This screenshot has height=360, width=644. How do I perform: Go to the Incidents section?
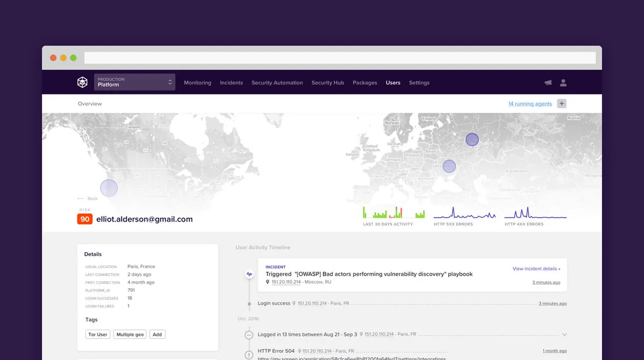tap(231, 83)
